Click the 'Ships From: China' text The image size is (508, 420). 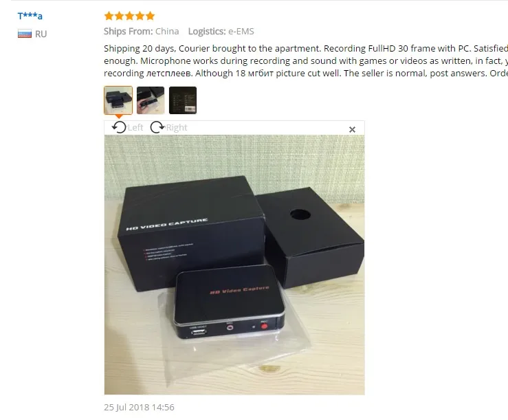141,32
